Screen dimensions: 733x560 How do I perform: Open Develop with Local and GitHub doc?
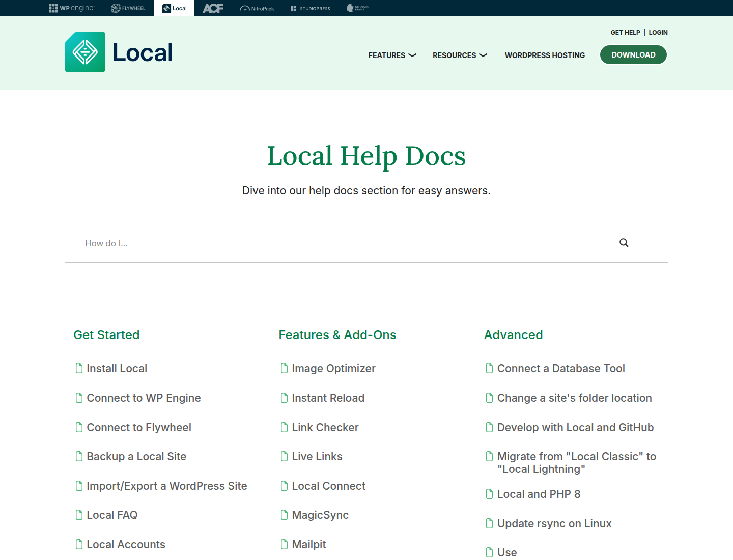(x=575, y=427)
